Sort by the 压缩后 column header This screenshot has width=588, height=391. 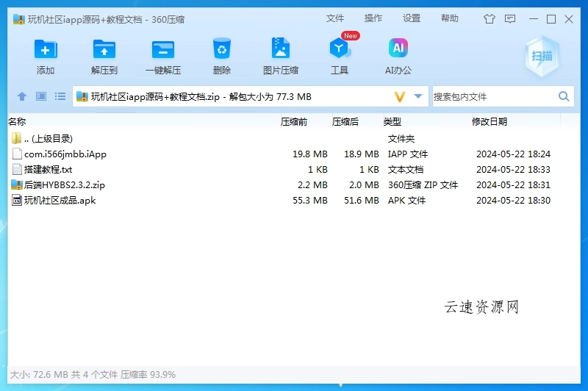(345, 121)
